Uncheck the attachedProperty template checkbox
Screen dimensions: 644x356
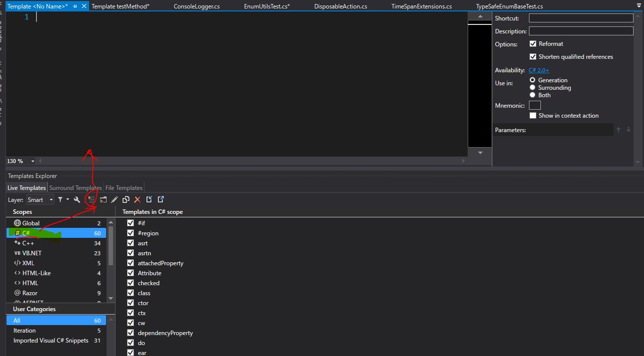[130, 263]
